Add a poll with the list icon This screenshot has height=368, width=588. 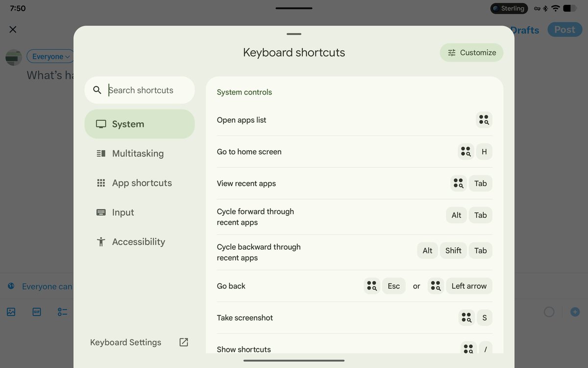pyautogui.click(x=62, y=312)
